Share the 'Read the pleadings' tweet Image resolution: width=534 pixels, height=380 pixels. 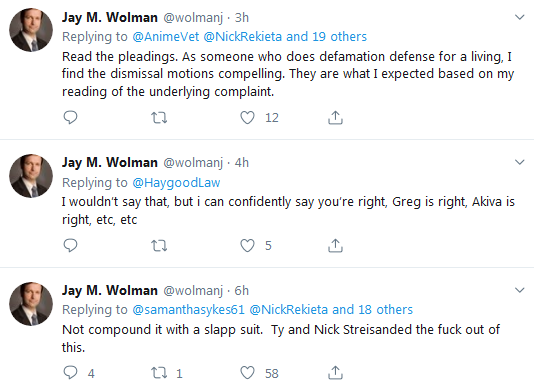(335, 117)
